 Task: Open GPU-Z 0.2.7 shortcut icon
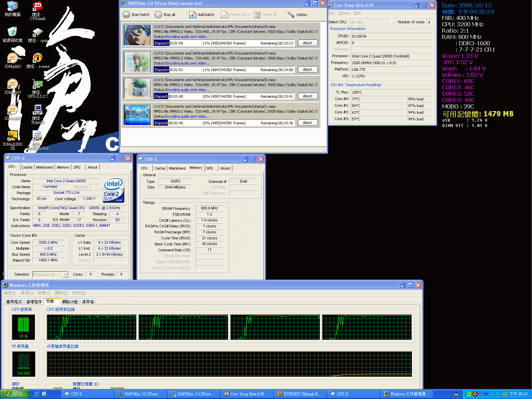38,88
